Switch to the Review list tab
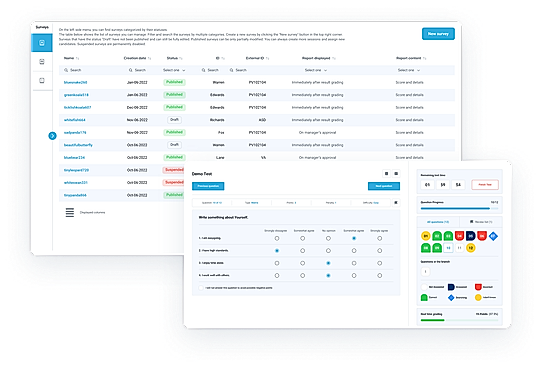 tap(481, 222)
